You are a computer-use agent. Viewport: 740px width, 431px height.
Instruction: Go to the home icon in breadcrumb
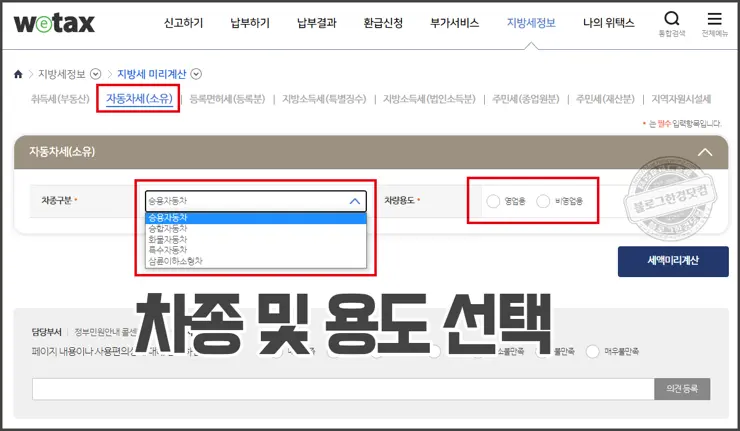coord(18,74)
